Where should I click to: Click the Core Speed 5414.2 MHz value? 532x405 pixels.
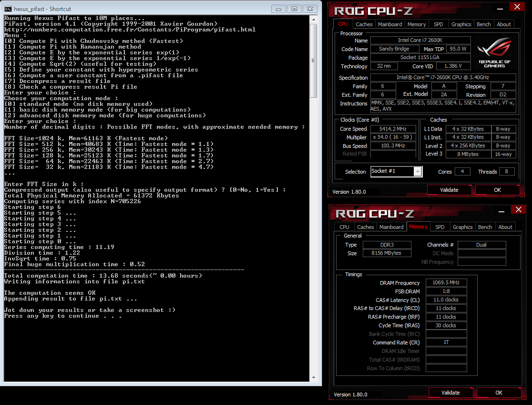(393, 129)
